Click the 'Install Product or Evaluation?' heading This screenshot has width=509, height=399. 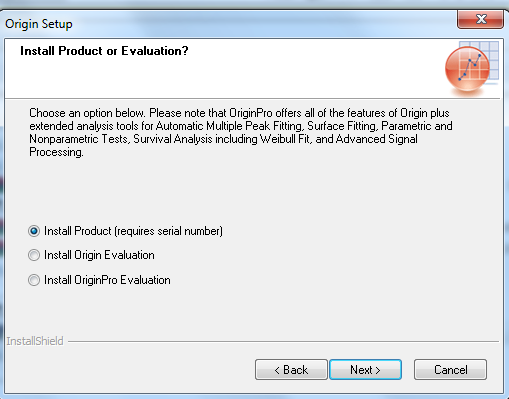pos(104,51)
